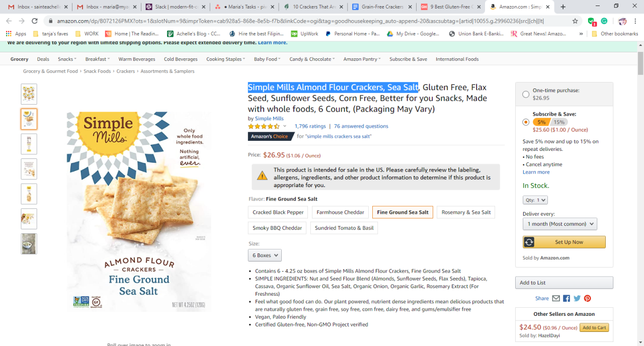The height and width of the screenshot is (346, 644).
Task: Open the Qty dropdown
Action: pos(535,200)
